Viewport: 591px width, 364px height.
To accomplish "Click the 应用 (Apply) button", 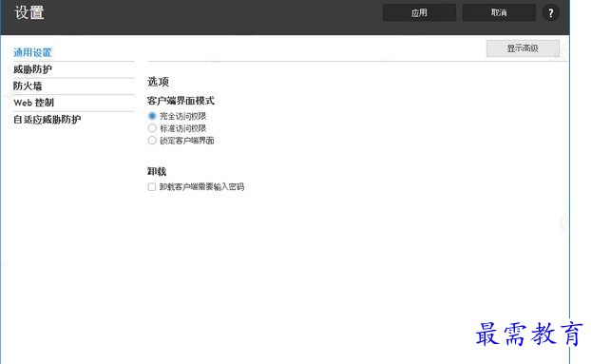I will pos(419,12).
